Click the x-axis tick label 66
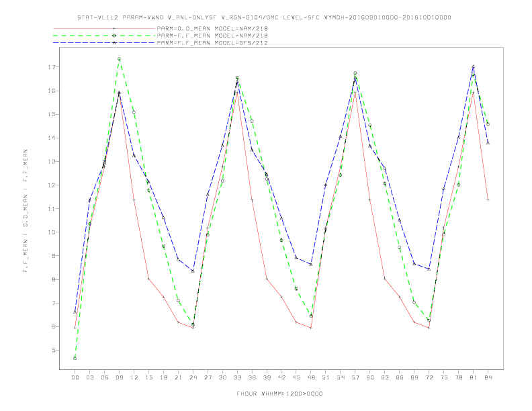The height and width of the screenshot is (411, 532). (400, 377)
